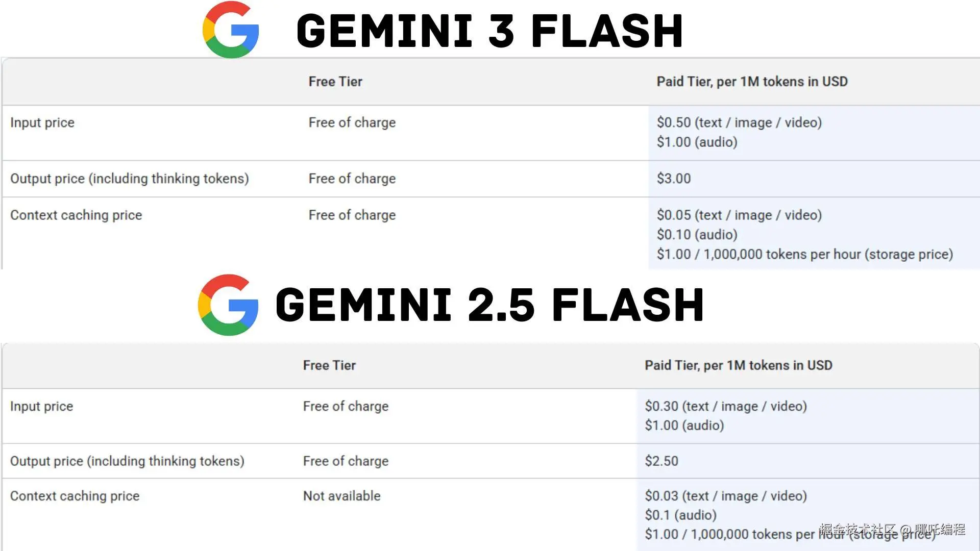Click the Not available caching cell
Image resolution: width=980 pixels, height=551 pixels.
pos(341,496)
